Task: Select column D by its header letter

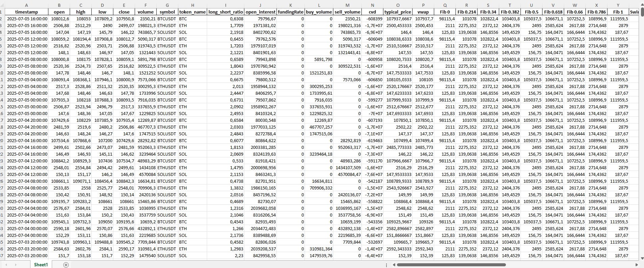Action: [103, 5]
